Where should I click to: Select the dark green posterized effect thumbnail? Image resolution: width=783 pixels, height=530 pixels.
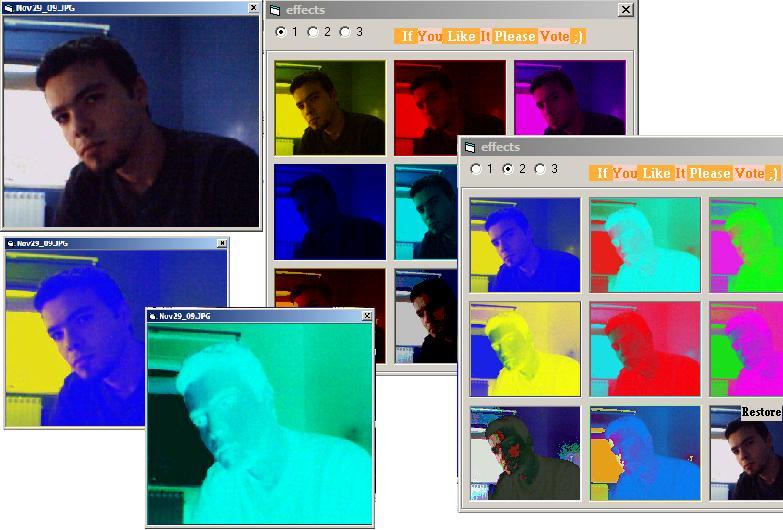point(525,452)
